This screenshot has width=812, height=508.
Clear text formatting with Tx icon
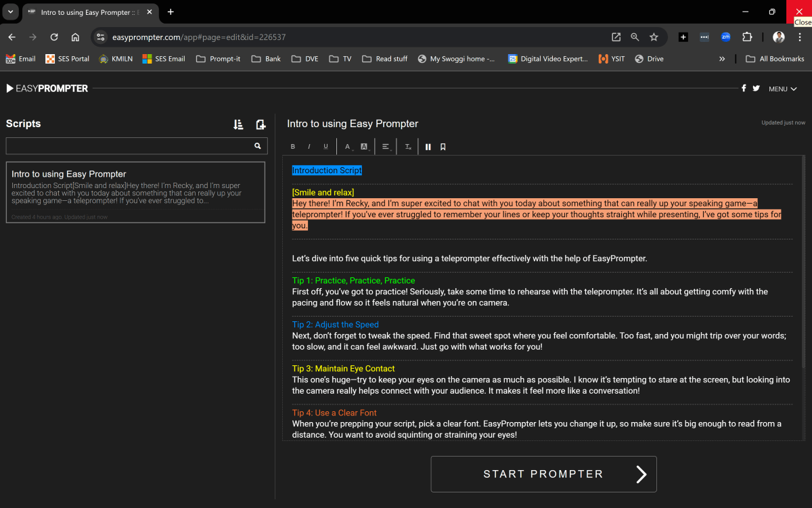408,147
